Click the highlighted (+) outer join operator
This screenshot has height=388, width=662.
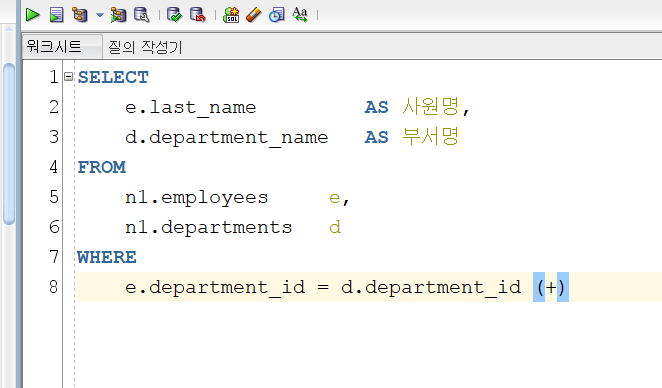(551, 288)
